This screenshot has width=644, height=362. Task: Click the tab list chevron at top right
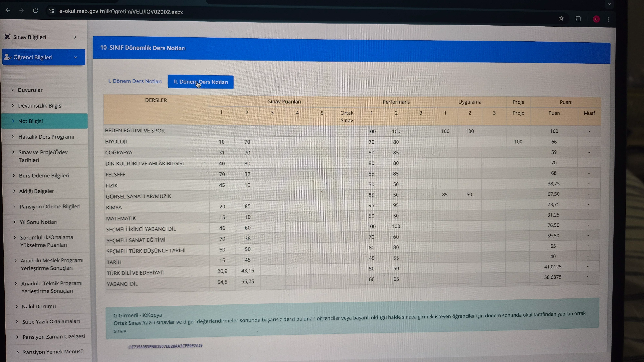pos(609,4)
